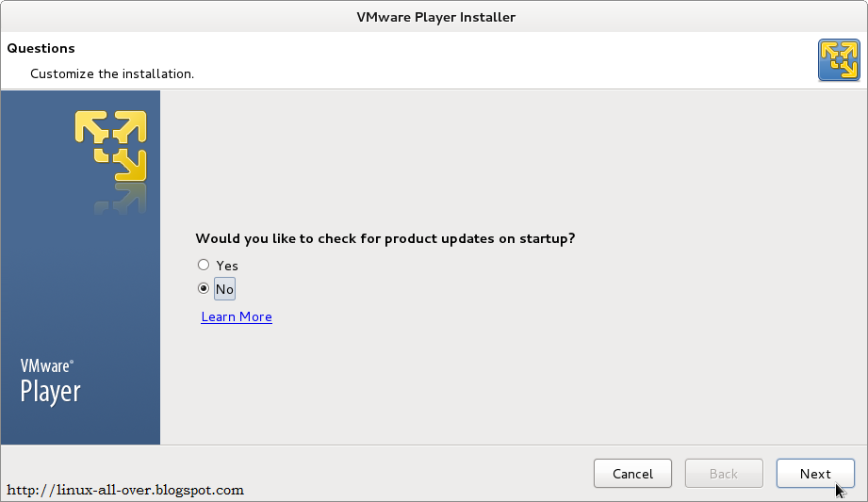868x502 pixels.
Task: Click the product updates question text
Action: point(385,238)
